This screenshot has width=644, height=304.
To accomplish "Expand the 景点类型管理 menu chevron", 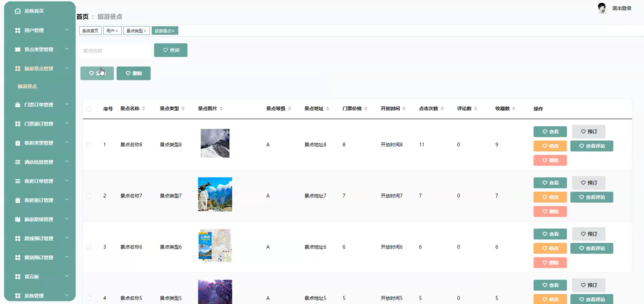I will click(67, 49).
